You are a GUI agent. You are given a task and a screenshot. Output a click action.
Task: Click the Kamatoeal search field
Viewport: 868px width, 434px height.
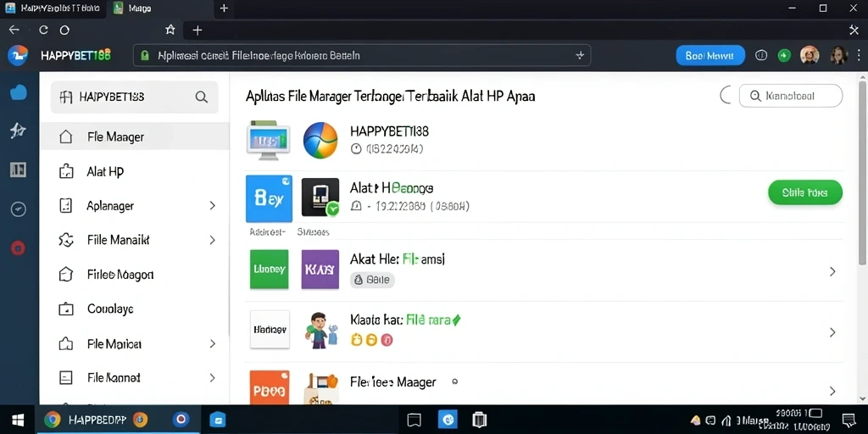[x=791, y=96]
